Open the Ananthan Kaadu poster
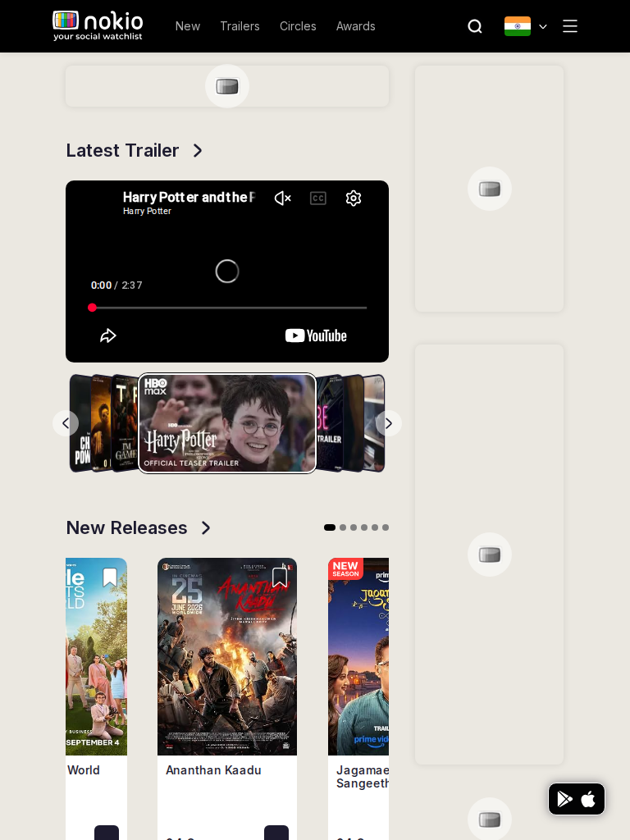This screenshot has height=840, width=630. coord(227,656)
